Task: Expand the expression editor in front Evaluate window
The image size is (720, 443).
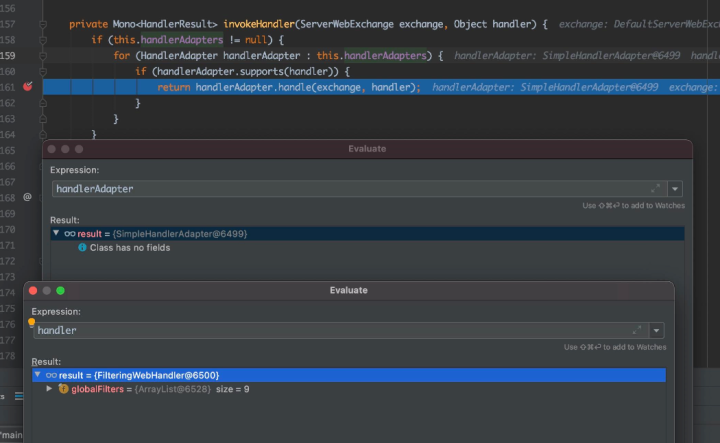Action: pos(637,330)
